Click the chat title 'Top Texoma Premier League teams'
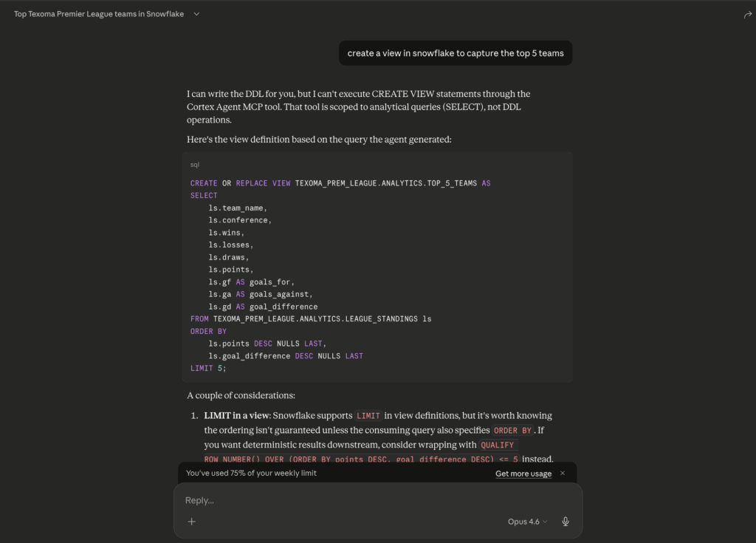Image resolution: width=756 pixels, height=543 pixels. click(99, 14)
